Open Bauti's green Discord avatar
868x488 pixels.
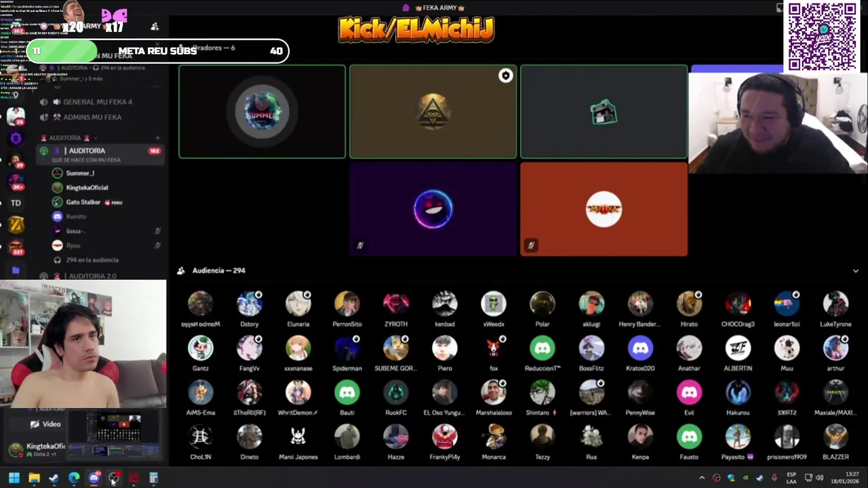[x=347, y=392]
